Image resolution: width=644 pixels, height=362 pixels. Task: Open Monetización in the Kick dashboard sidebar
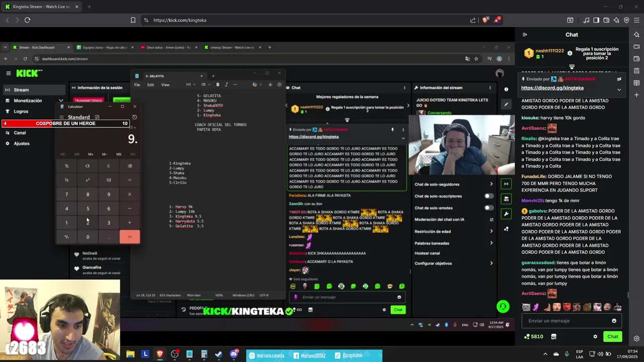pyautogui.click(x=28, y=101)
